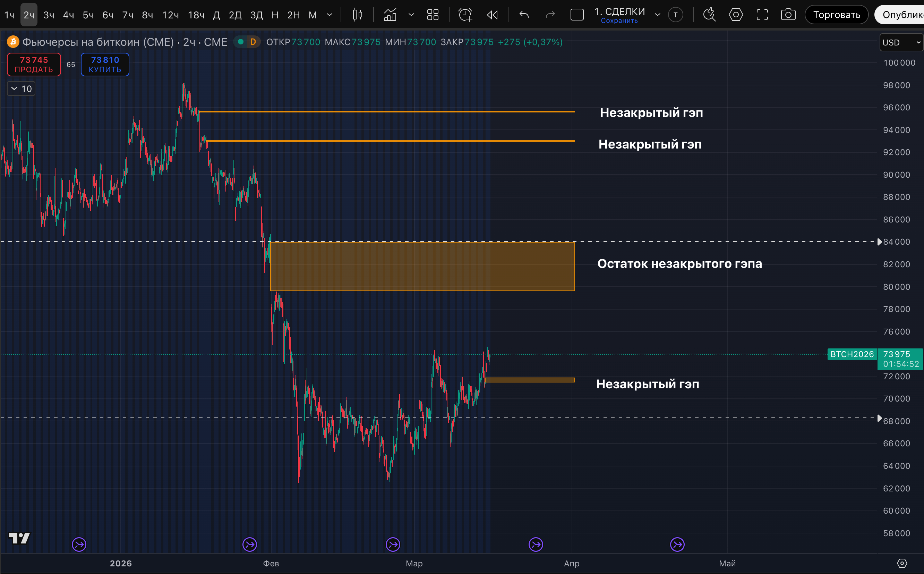Viewport: 924px width, 574px height.
Task: Create a new price alert
Action: pyautogui.click(x=465, y=15)
